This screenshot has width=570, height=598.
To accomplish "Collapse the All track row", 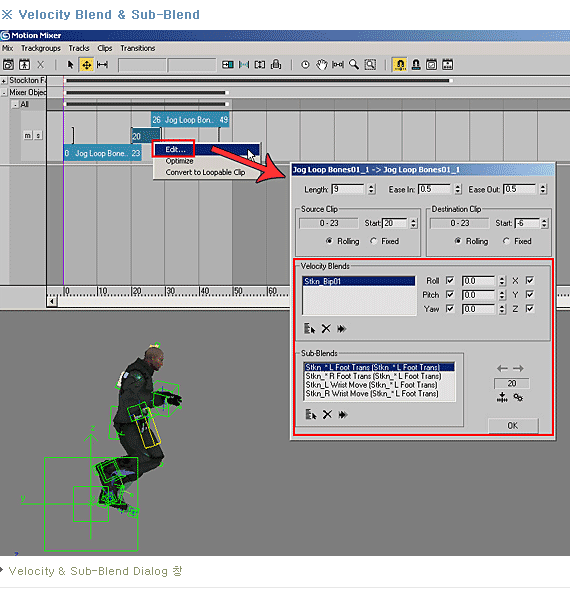I will [x=15, y=104].
